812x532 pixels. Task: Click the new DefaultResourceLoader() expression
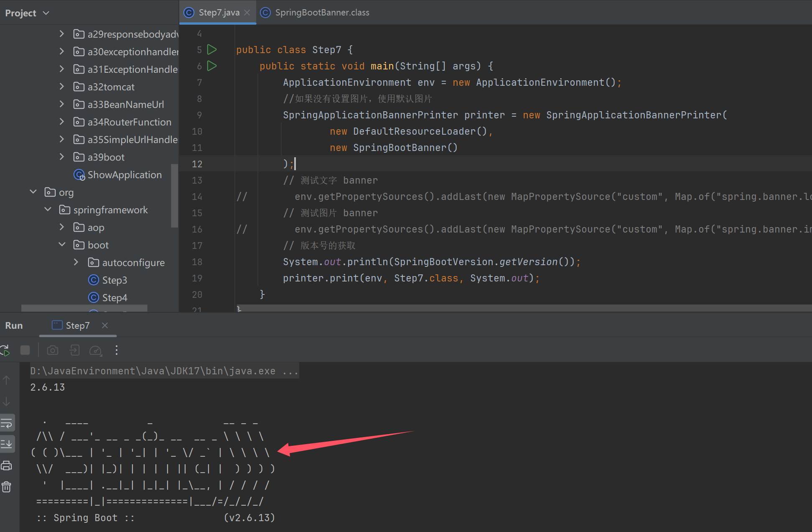point(408,131)
